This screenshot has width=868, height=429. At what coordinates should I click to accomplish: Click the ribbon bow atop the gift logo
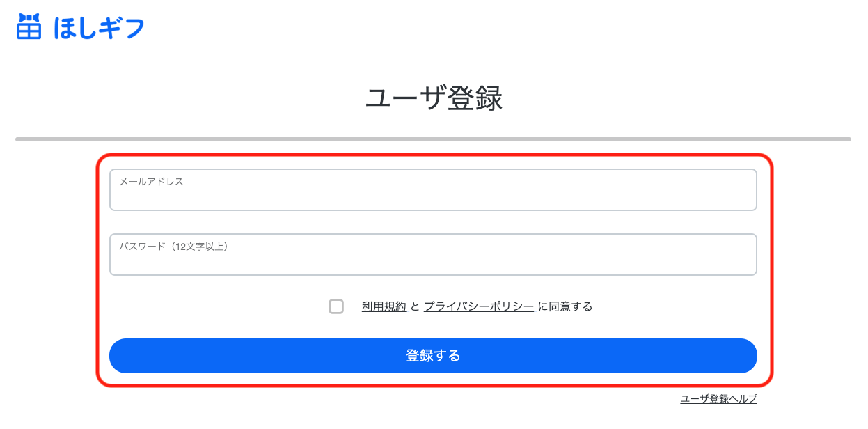(29, 17)
